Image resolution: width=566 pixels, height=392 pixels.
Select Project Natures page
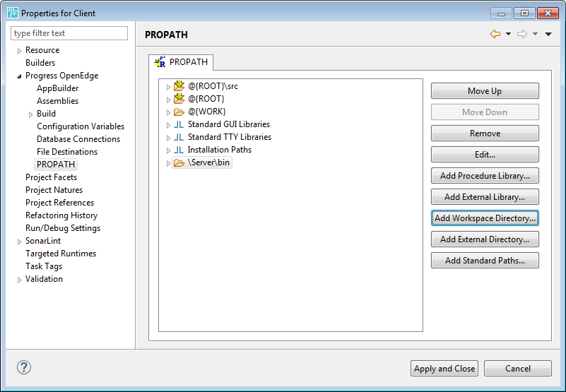[x=54, y=190]
